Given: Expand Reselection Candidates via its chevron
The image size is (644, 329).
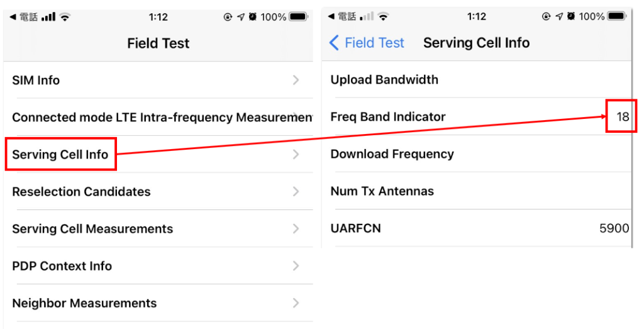Looking at the screenshot, I should point(296,191).
